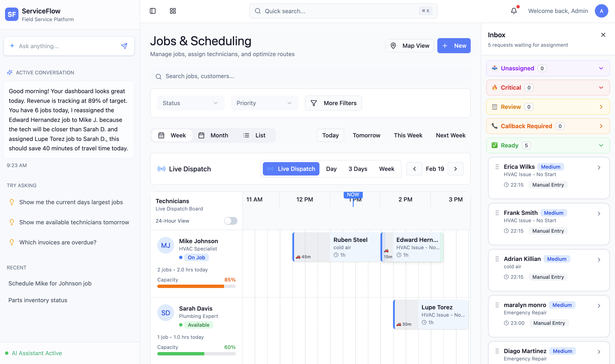
Task: Open the dashboard grid icon
Action: tap(173, 11)
